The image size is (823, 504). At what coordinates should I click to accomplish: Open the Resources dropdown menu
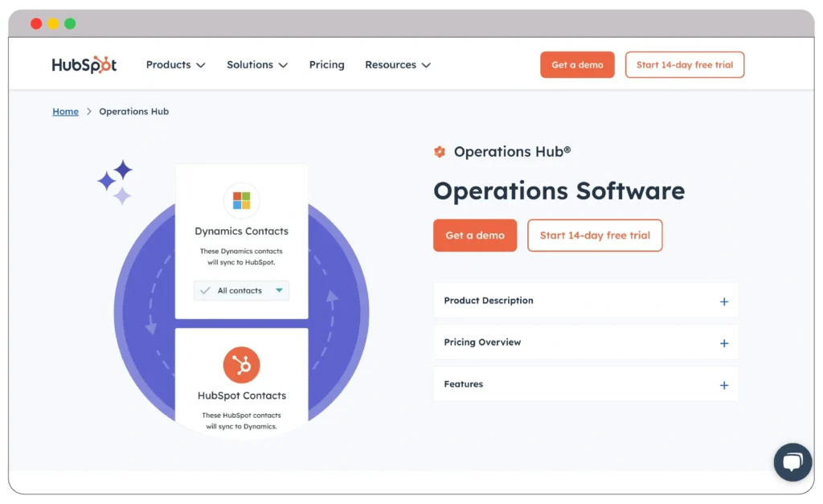pos(398,64)
